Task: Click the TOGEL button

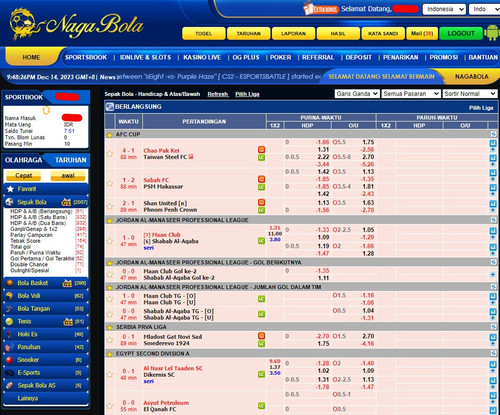Action: [x=204, y=33]
